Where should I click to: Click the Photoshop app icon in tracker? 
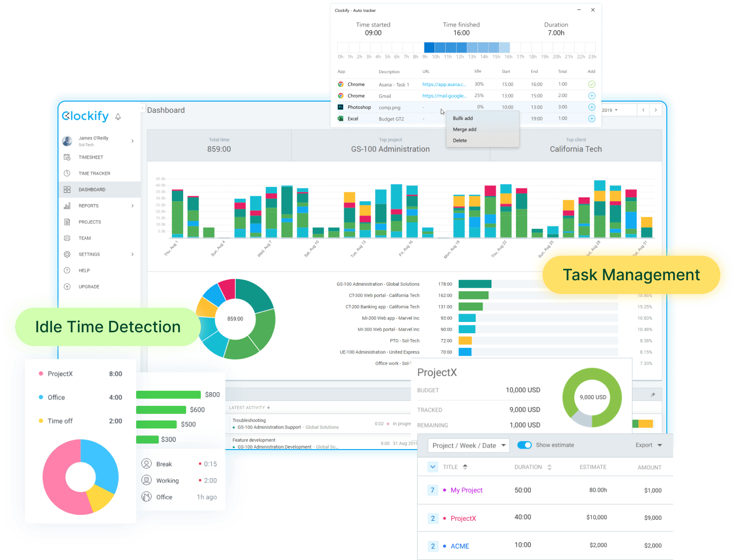pos(340,107)
